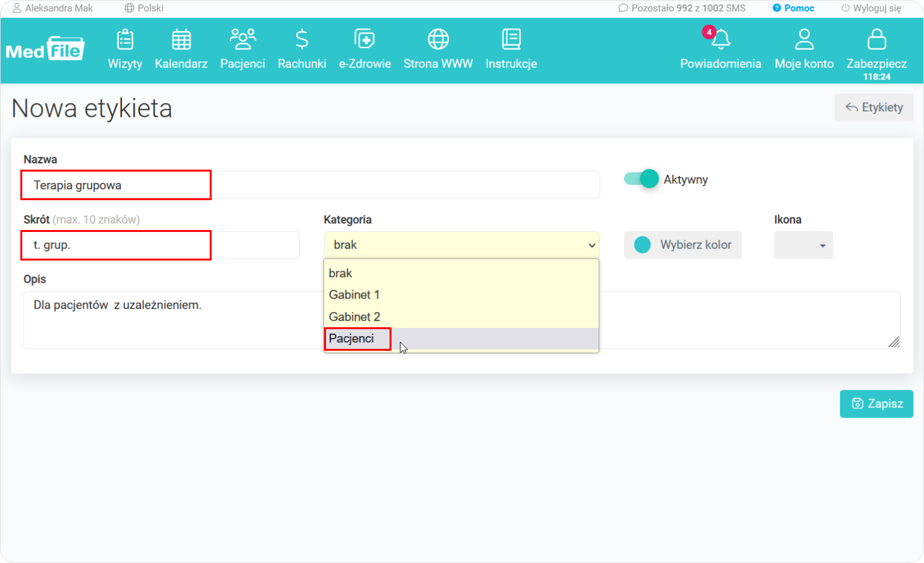Grab the Opis textarea resize handle
924x563 pixels.
pos(893,342)
